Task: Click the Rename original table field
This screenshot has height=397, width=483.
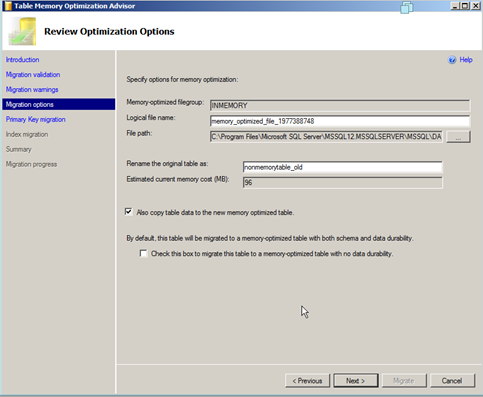Action: coord(343,167)
